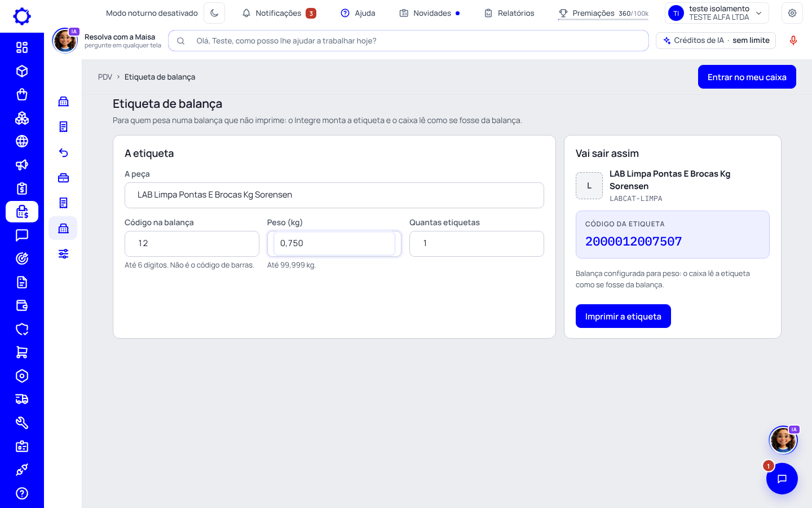
Task: Activate the red microphone voice input
Action: click(x=793, y=41)
